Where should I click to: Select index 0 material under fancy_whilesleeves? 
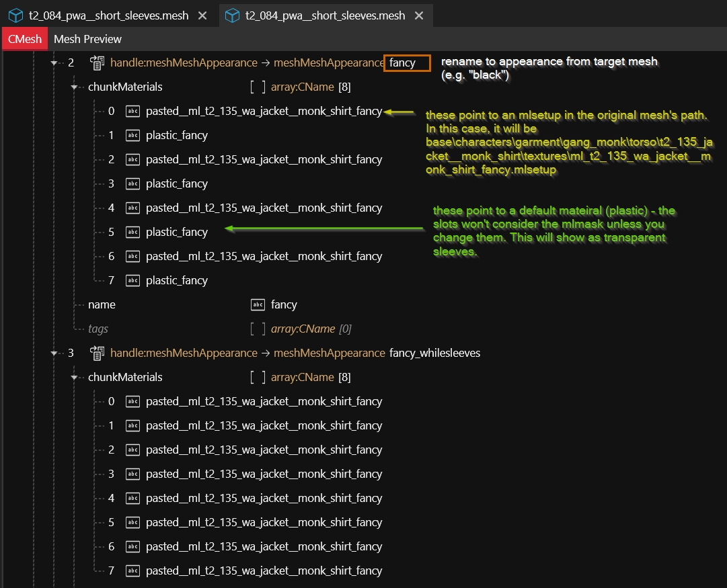click(x=264, y=401)
